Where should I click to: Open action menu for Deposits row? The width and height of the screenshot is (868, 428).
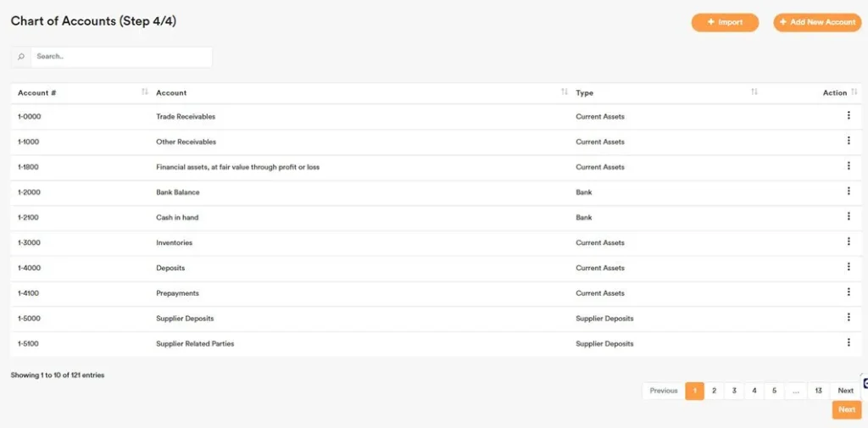point(848,267)
